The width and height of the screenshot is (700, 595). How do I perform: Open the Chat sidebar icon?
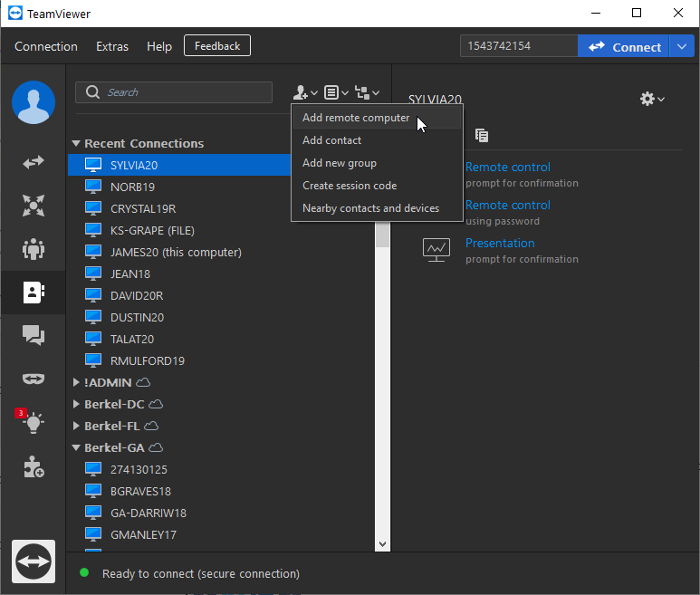pos(34,335)
